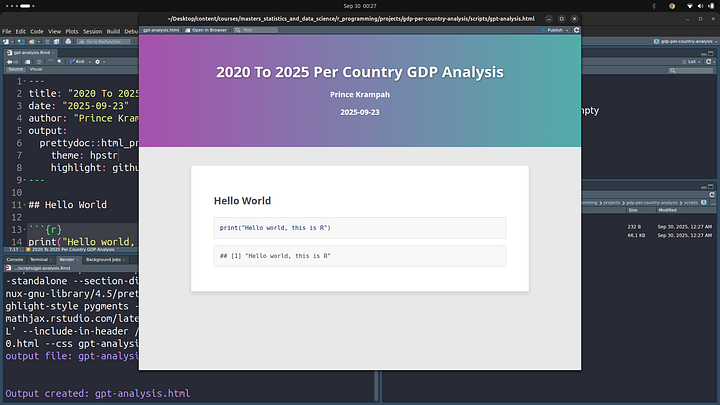Click the environment pane refresh icon

(709, 62)
